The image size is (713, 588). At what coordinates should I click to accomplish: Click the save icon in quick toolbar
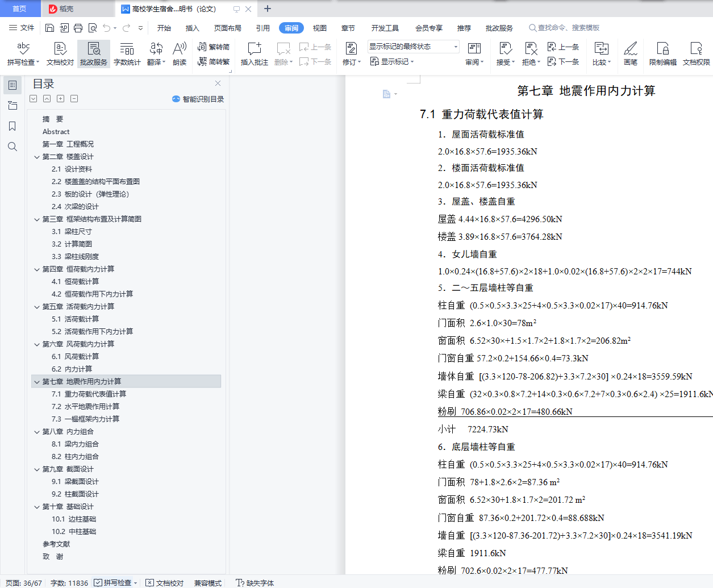pos(49,28)
